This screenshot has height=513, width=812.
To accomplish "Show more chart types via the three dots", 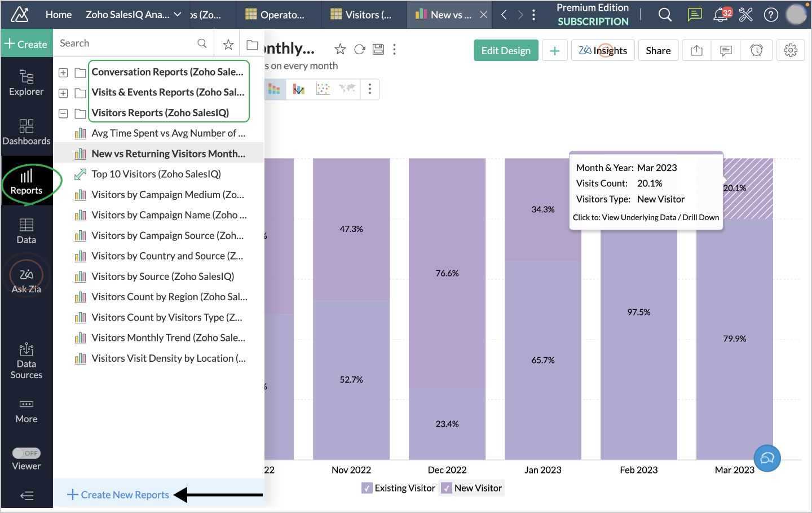I will (370, 89).
